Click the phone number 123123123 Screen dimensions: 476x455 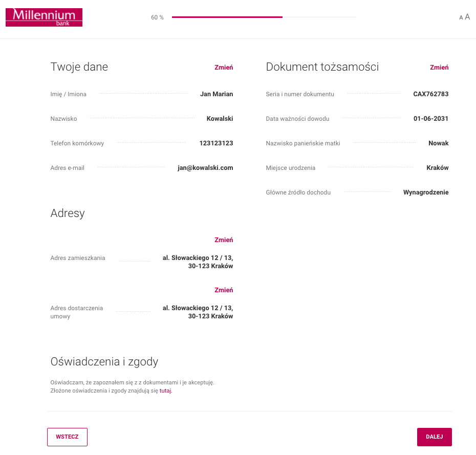coord(216,143)
